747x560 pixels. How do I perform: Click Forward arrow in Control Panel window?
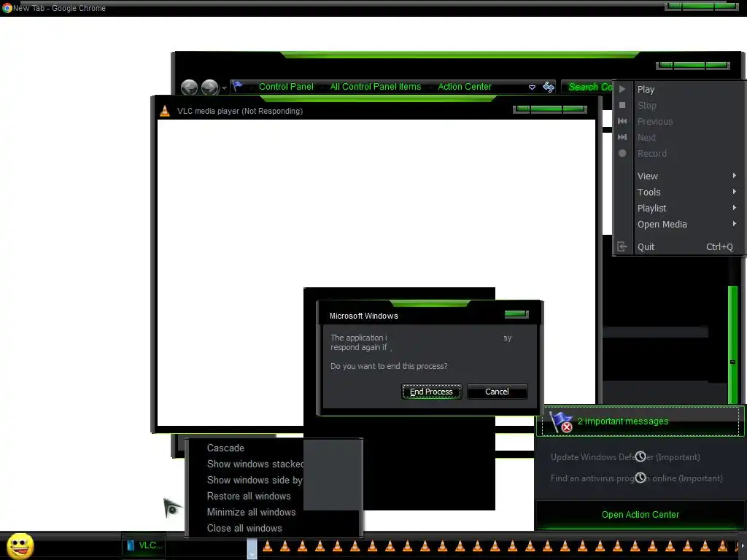point(209,87)
